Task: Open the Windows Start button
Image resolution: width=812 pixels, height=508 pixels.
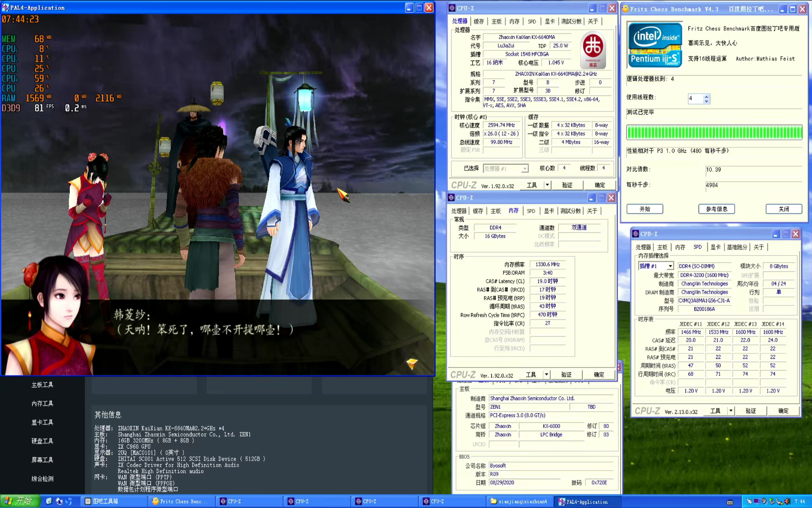Action: coord(20,501)
